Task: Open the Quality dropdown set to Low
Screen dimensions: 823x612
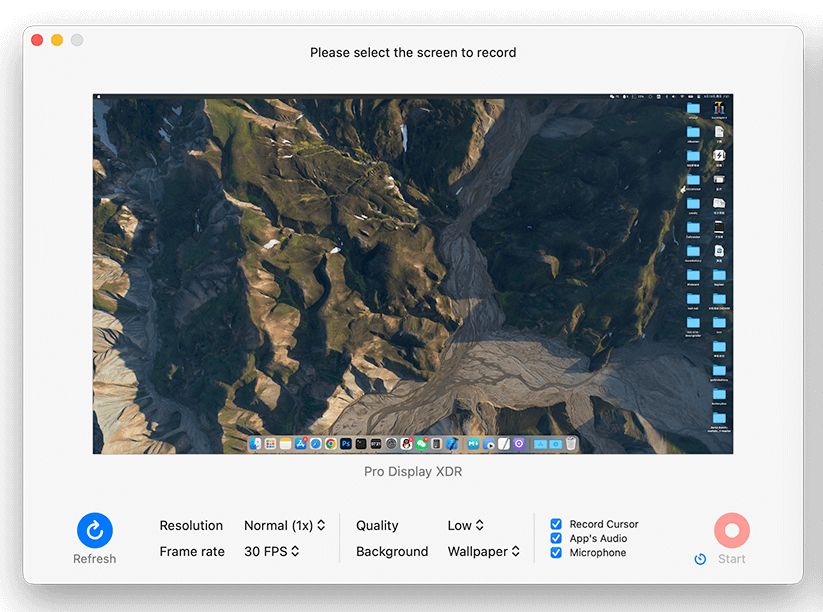Action: [466, 525]
